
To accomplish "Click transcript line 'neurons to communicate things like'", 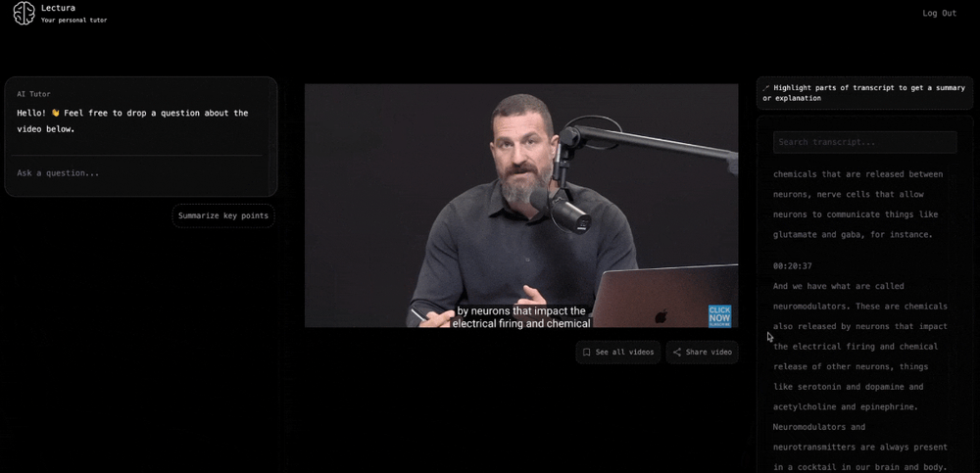I will [856, 214].
